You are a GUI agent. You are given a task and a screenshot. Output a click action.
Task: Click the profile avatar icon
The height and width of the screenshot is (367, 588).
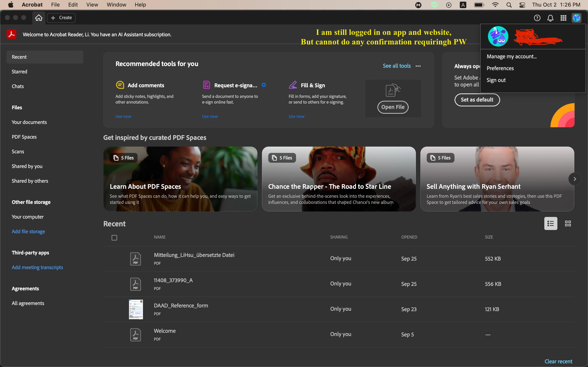[x=576, y=18]
